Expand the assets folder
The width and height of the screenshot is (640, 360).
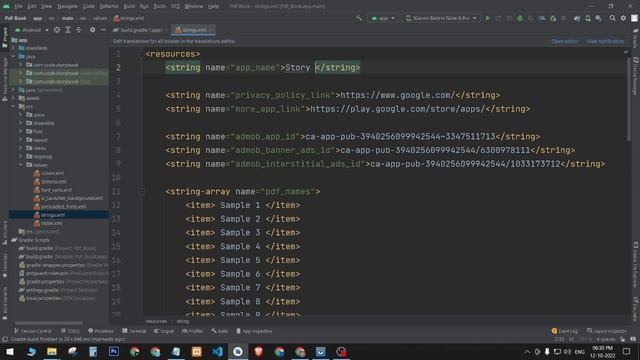(x=13, y=98)
